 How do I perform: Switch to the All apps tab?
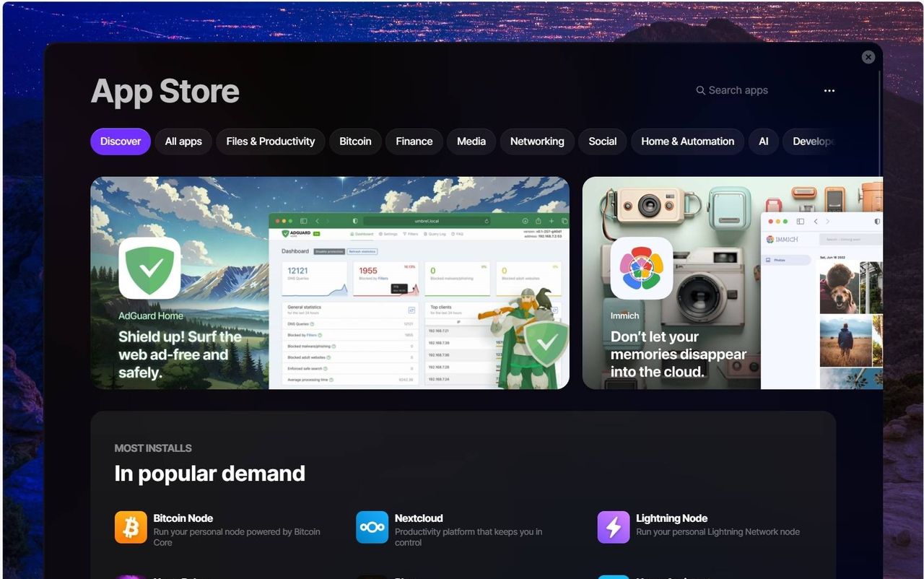(x=183, y=142)
